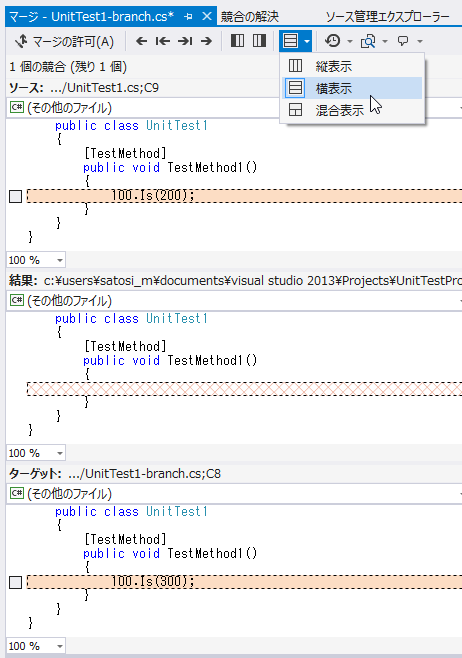This screenshot has width=462, height=658.
Task: Click 縦表示 vertical layout icon in menu
Action: click(x=295, y=66)
